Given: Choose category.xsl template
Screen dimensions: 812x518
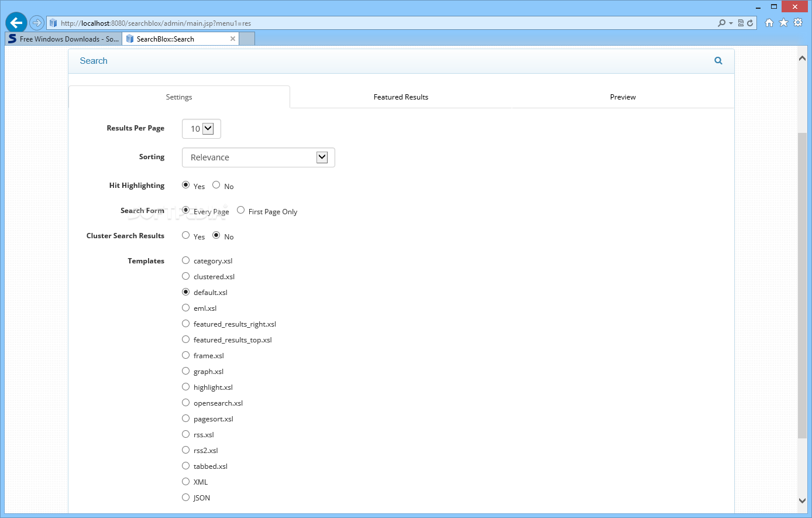Looking at the screenshot, I should (185, 260).
